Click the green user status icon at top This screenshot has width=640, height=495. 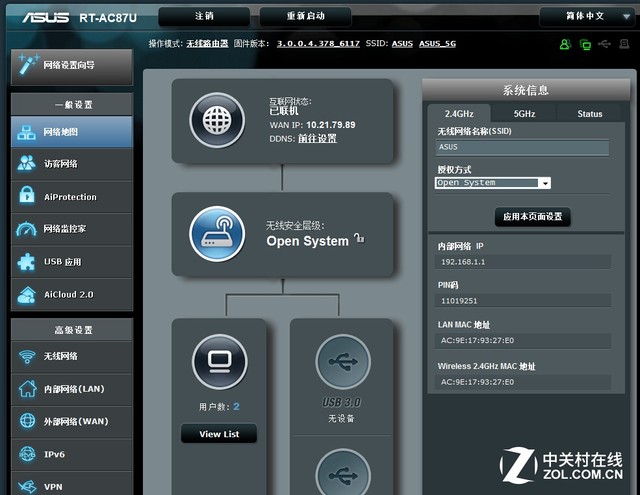click(x=565, y=44)
